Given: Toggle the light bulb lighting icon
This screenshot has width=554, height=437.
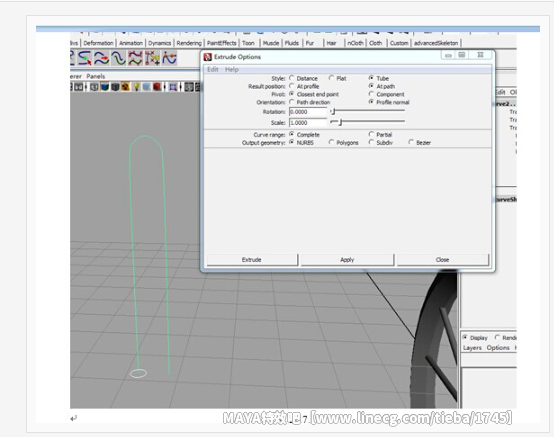Looking at the screenshot, I should [136, 87].
